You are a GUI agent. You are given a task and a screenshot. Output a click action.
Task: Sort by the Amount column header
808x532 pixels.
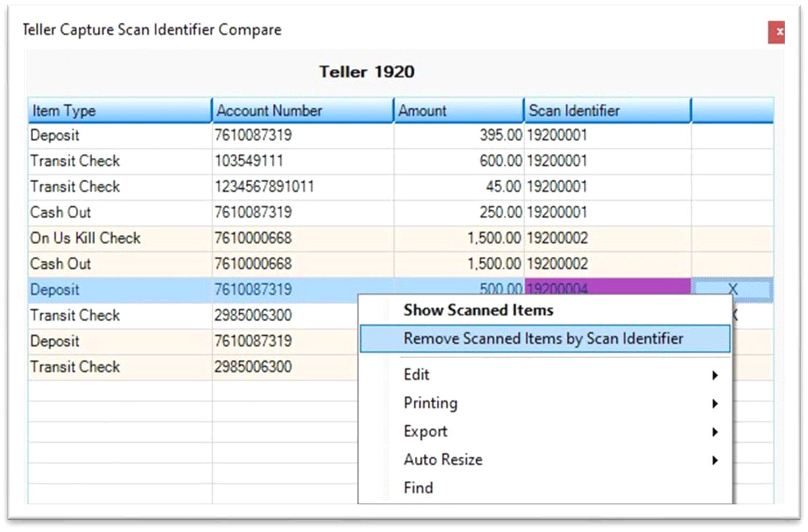tap(459, 110)
